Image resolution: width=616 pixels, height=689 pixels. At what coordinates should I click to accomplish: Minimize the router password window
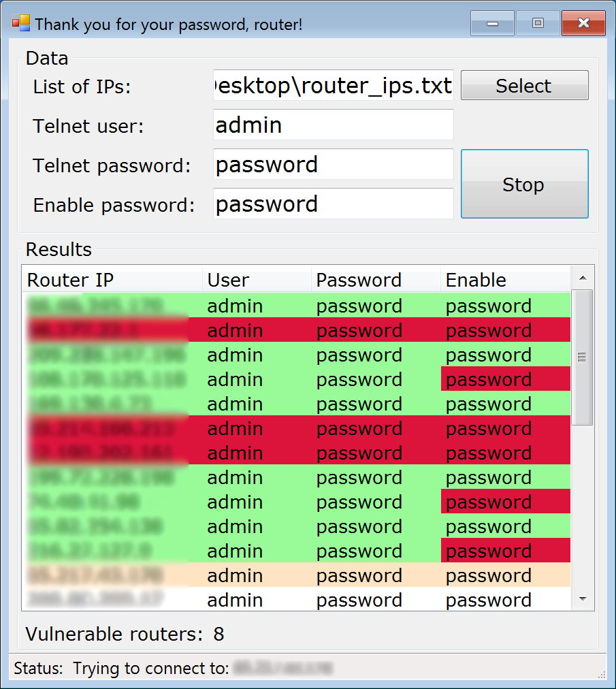[491, 24]
